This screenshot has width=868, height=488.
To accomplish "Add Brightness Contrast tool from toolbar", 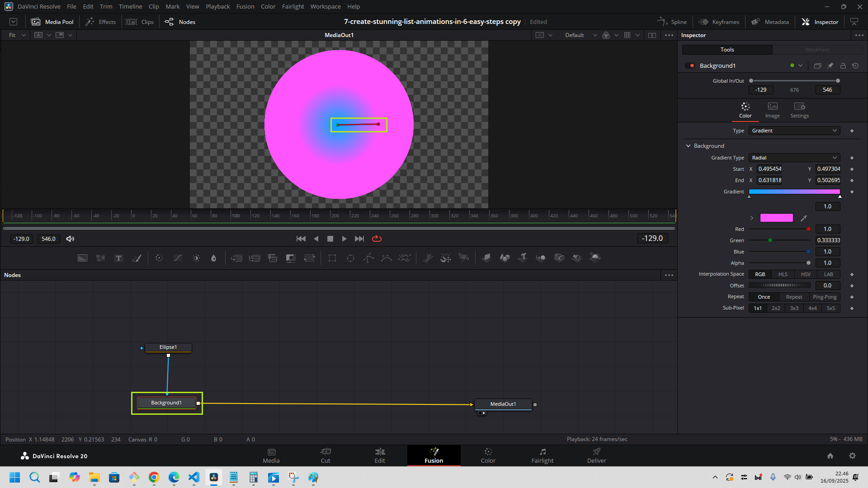I will 196,258.
